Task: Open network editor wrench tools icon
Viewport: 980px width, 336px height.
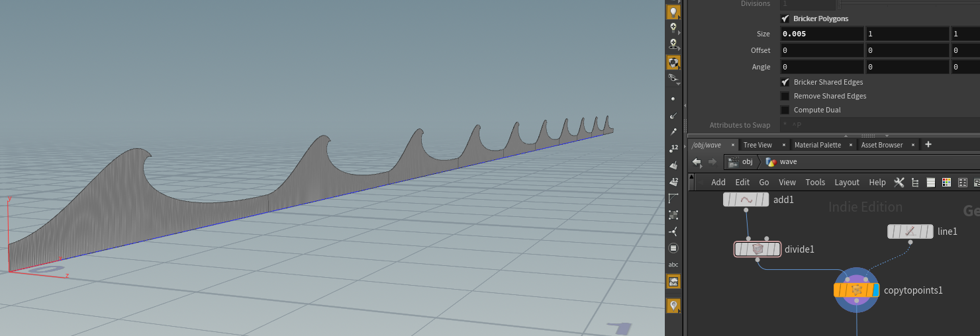Action: pos(899,183)
